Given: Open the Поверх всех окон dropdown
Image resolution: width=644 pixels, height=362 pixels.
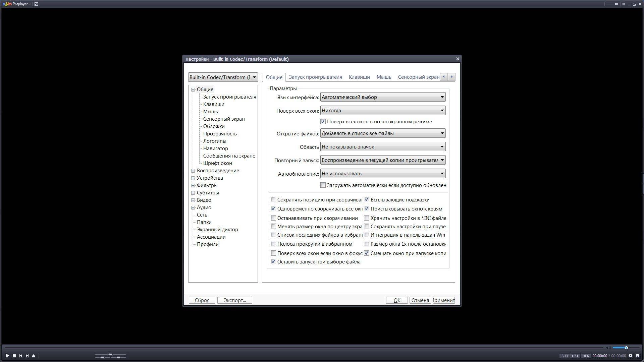Looking at the screenshot, I should [383, 111].
